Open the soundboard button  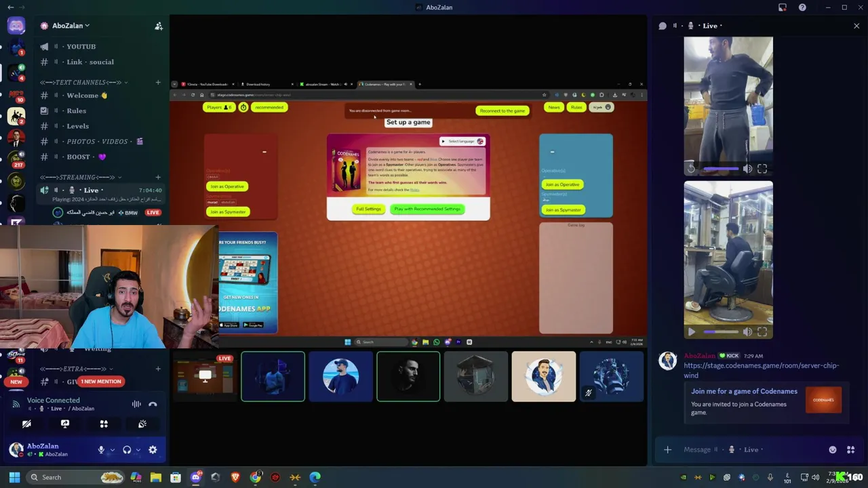[142, 424]
